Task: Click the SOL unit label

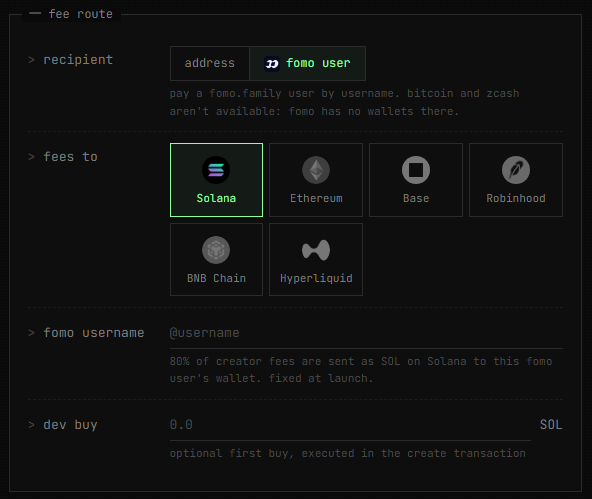Action: click(x=551, y=425)
